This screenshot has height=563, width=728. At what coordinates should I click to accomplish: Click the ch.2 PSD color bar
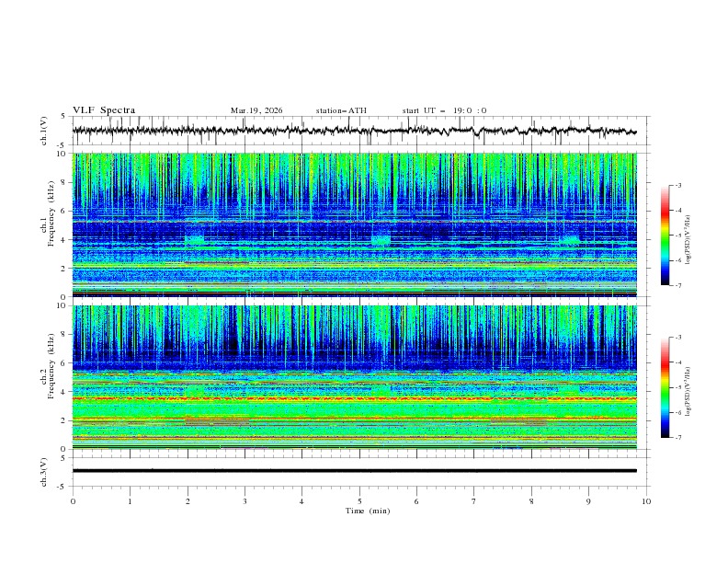tap(665, 387)
